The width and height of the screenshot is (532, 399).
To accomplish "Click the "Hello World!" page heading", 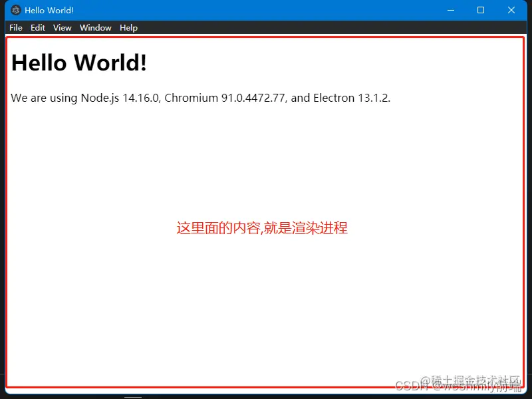I will (79, 63).
